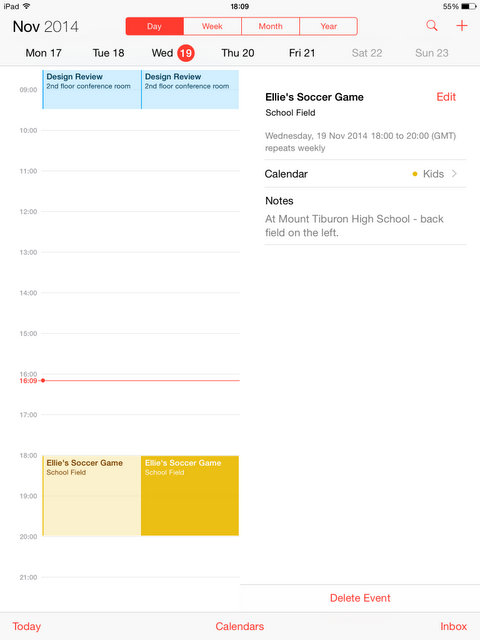Image resolution: width=480 pixels, height=640 pixels.
Task: Expand the Kids calendar chevron
Action: tap(454, 174)
